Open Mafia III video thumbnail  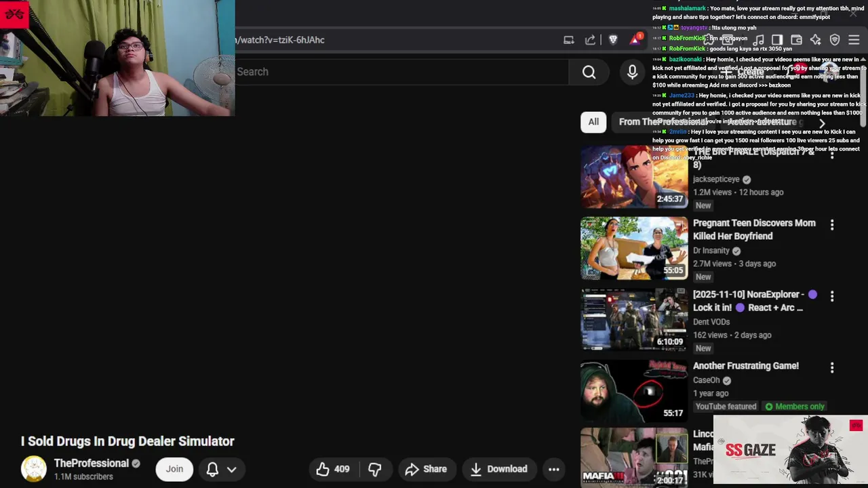click(634, 457)
